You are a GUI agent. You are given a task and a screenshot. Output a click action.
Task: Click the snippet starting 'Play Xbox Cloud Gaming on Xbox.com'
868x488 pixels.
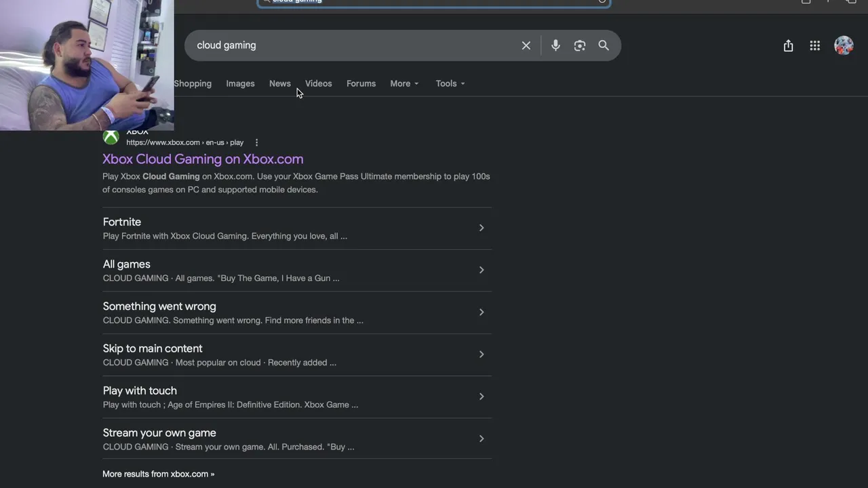296,183
